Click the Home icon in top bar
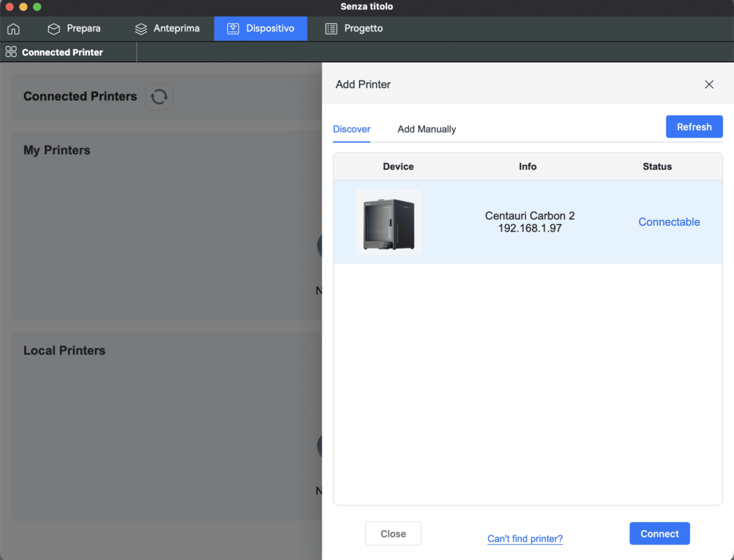Viewport: 734px width, 560px height. tap(13, 29)
